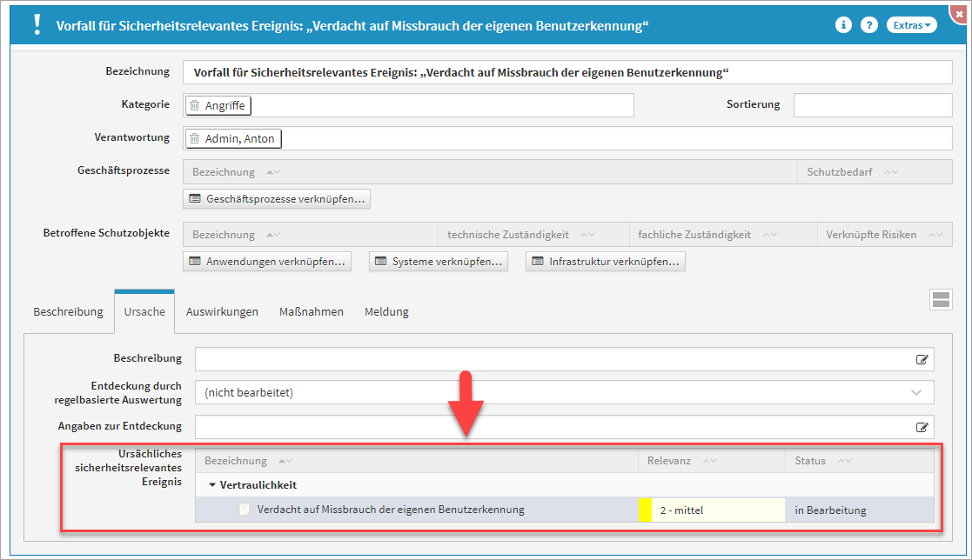This screenshot has height=560, width=972.
Task: Switch to the Beschreibung tab
Action: pyautogui.click(x=68, y=311)
